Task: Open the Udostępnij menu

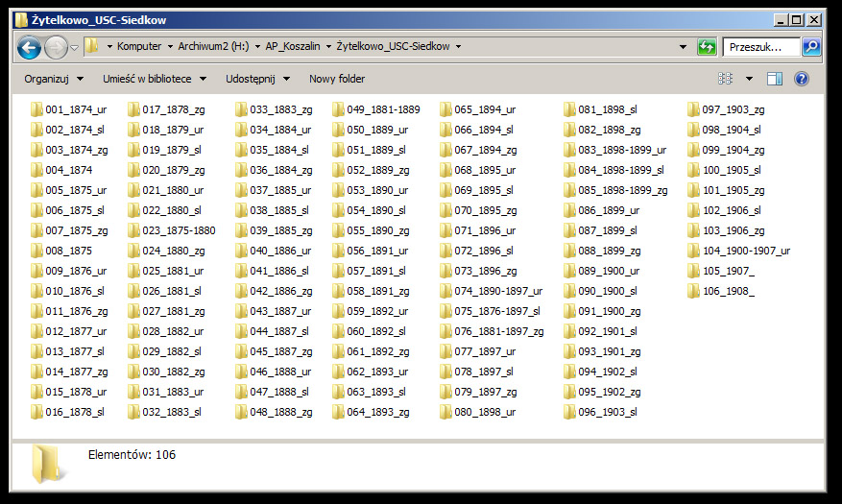Action: pos(256,79)
